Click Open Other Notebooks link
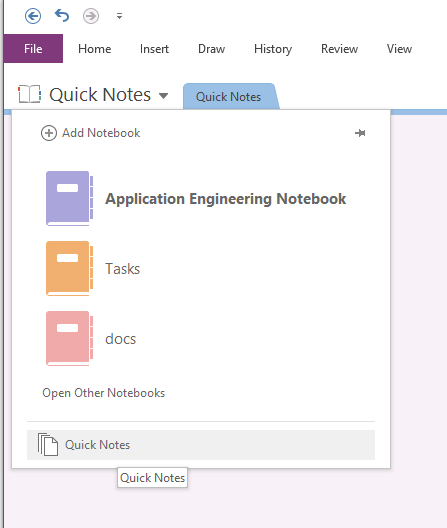This screenshot has height=528, width=447. tap(103, 393)
